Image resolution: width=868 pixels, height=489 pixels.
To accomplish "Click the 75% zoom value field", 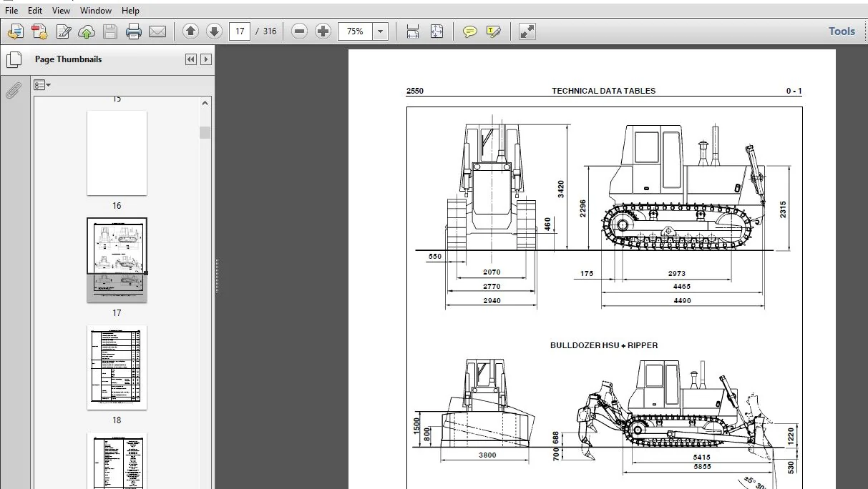I will pos(355,31).
